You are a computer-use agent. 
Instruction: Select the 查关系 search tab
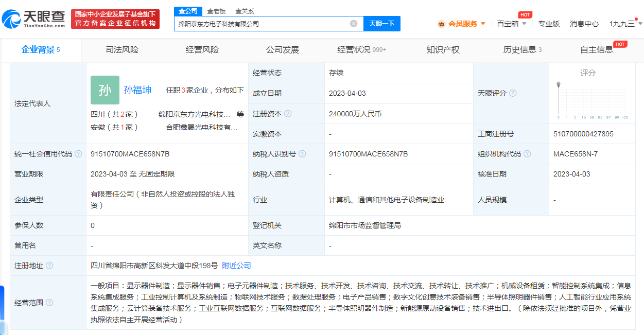(x=245, y=11)
